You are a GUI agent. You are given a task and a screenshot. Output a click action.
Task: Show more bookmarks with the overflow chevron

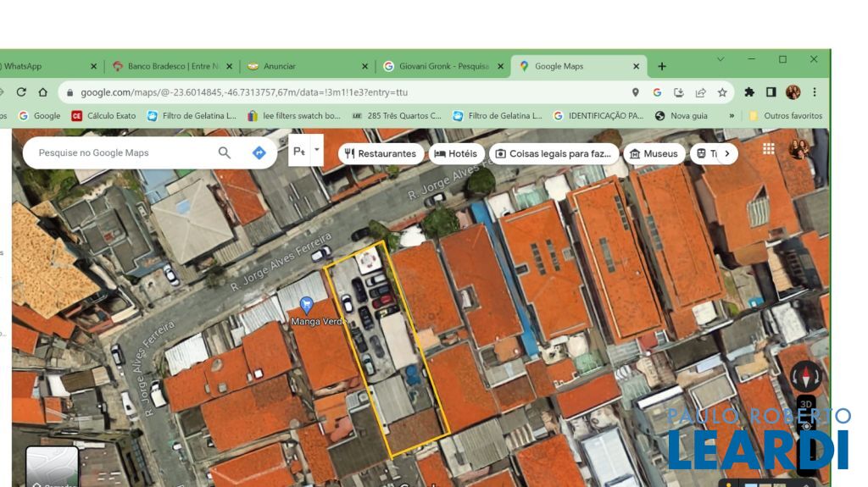click(x=732, y=116)
